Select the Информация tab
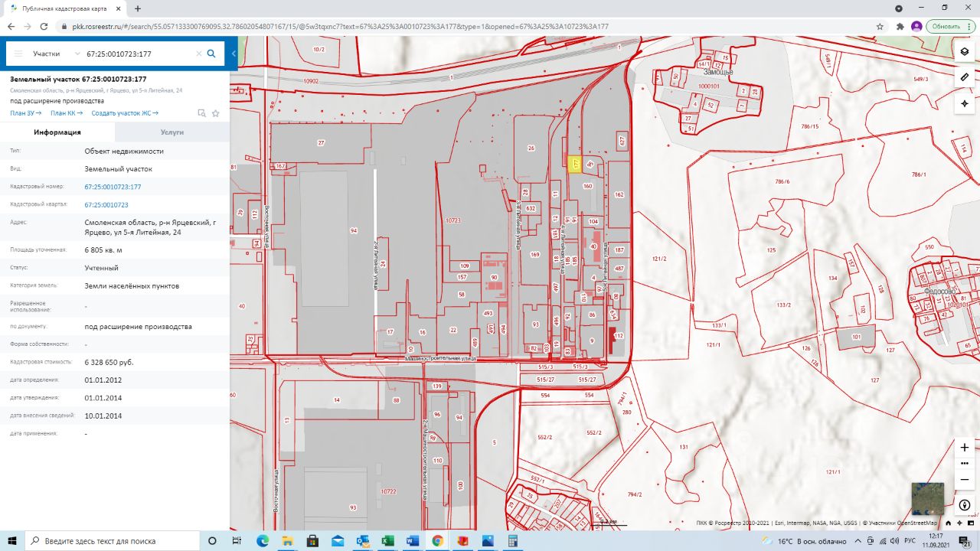Viewport: 980px width, 551px height. (x=57, y=132)
